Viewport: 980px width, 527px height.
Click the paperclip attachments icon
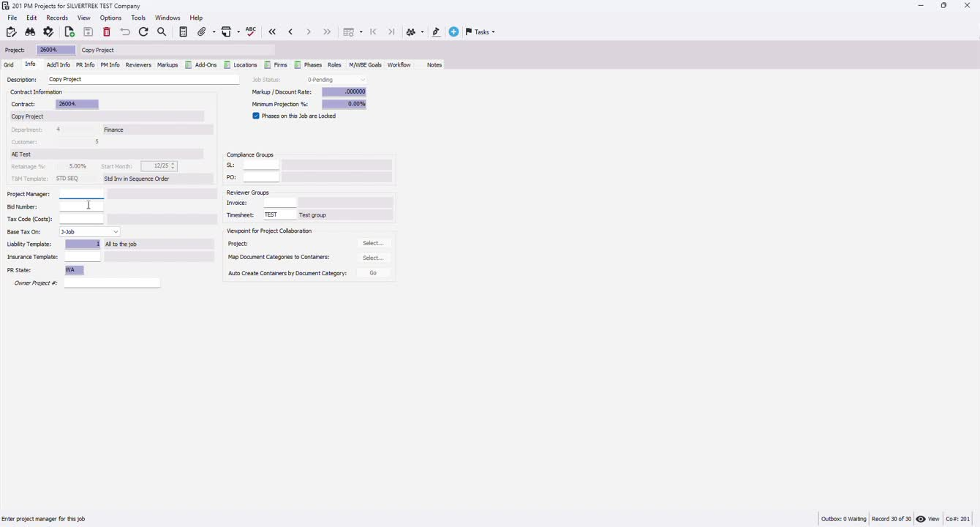point(202,32)
